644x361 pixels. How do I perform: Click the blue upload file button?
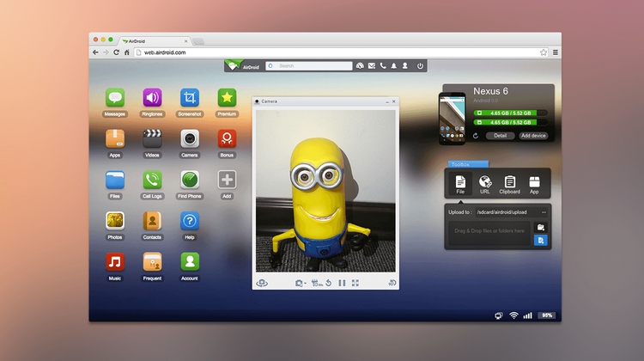pyautogui.click(x=540, y=240)
